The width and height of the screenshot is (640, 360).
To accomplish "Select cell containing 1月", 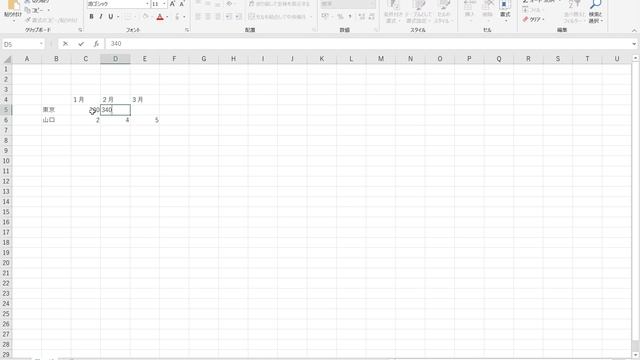I will tap(86, 100).
